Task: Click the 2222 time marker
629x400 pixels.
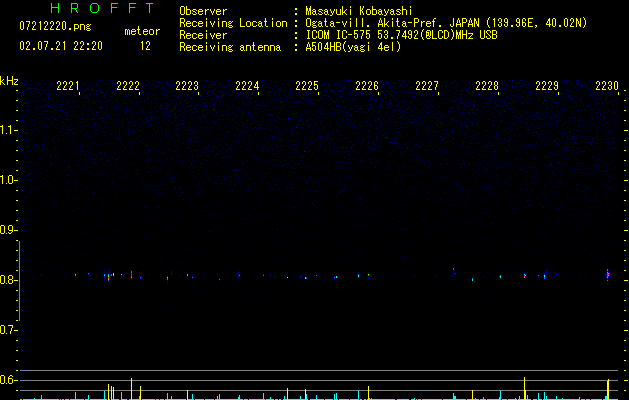Action: click(128, 86)
